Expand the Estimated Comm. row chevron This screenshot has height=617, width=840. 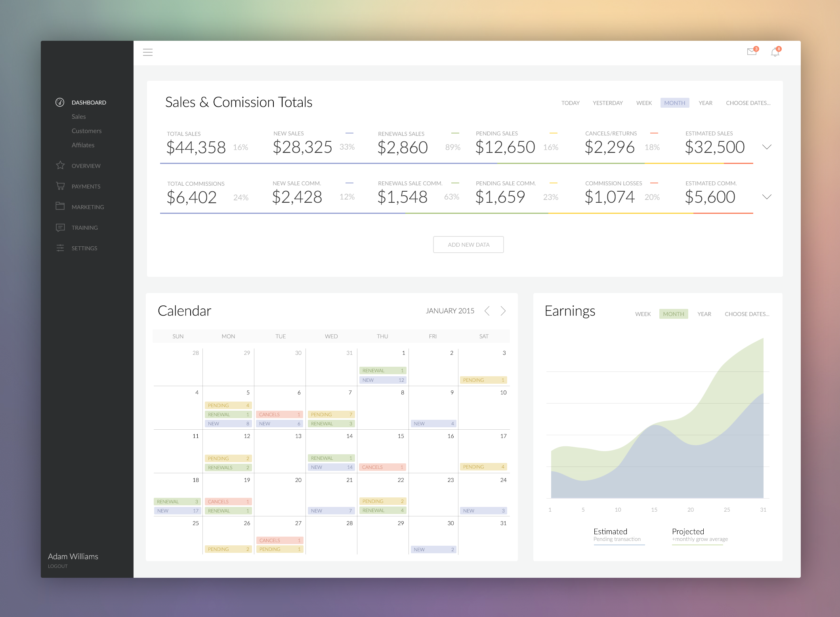point(767,197)
